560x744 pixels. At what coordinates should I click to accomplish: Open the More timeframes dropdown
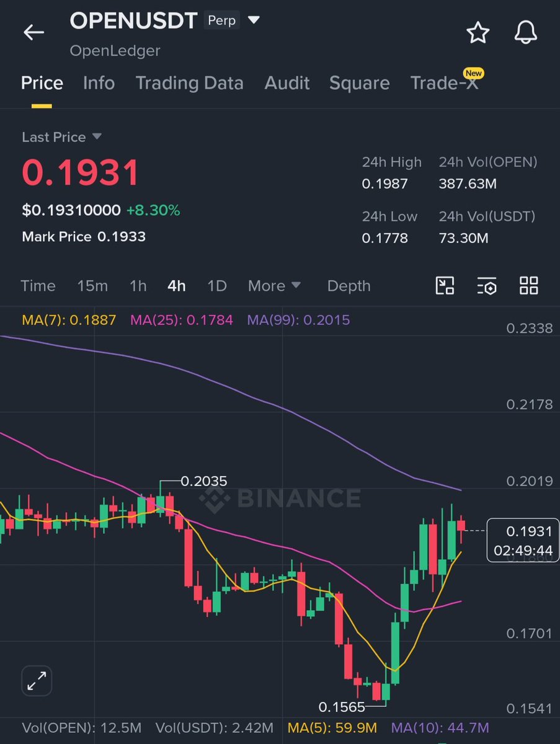[274, 286]
